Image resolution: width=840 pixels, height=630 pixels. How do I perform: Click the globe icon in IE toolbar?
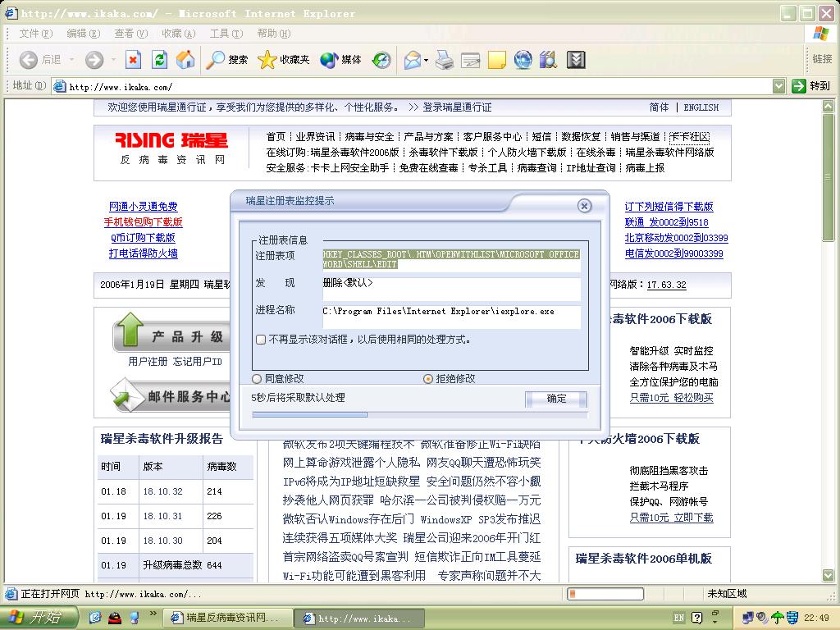(x=523, y=59)
